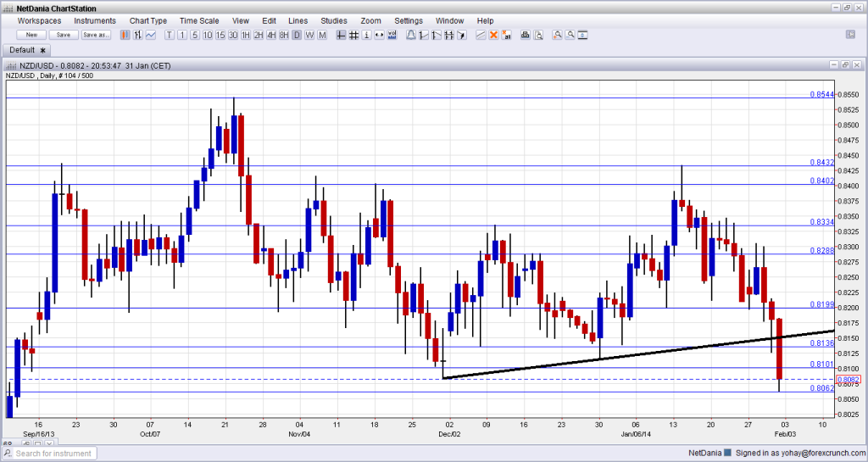Click the toolbar icon left of trend line tool
Viewport: 868px width, 462px height.
462,35
